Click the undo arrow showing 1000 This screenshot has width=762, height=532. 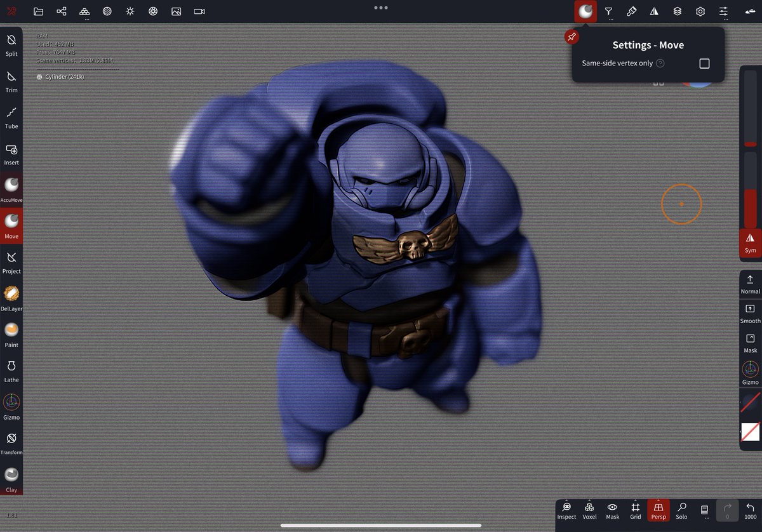[751, 510]
